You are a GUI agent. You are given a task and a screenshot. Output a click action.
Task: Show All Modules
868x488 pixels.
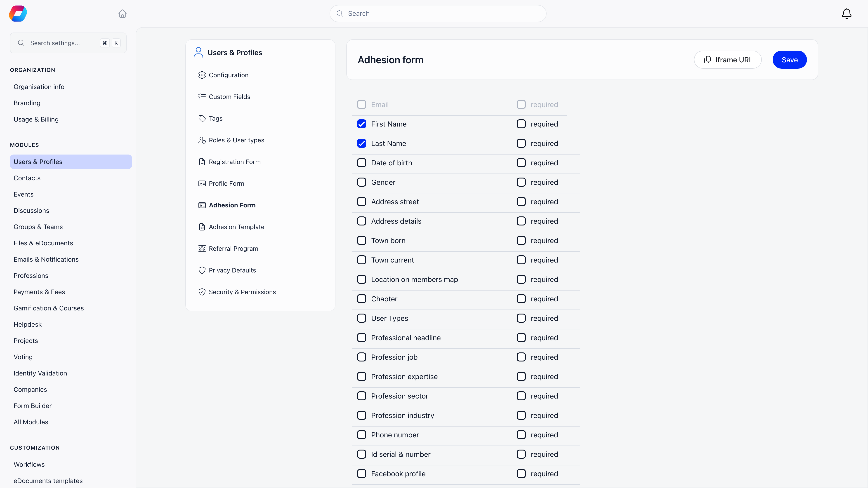(x=31, y=422)
